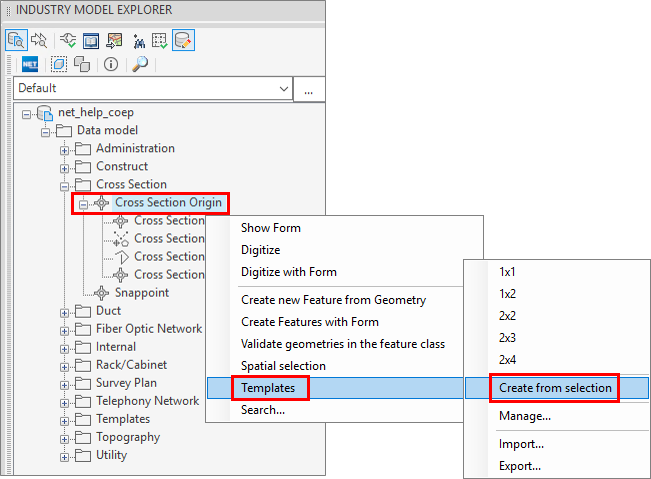Choose Create from selection in submenu
Image resolution: width=651 pixels, height=479 pixels.
(x=555, y=388)
